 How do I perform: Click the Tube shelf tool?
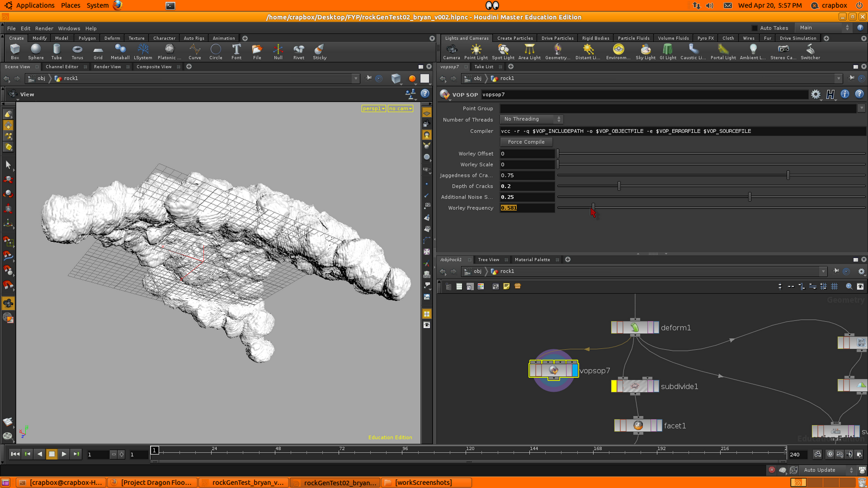point(56,52)
